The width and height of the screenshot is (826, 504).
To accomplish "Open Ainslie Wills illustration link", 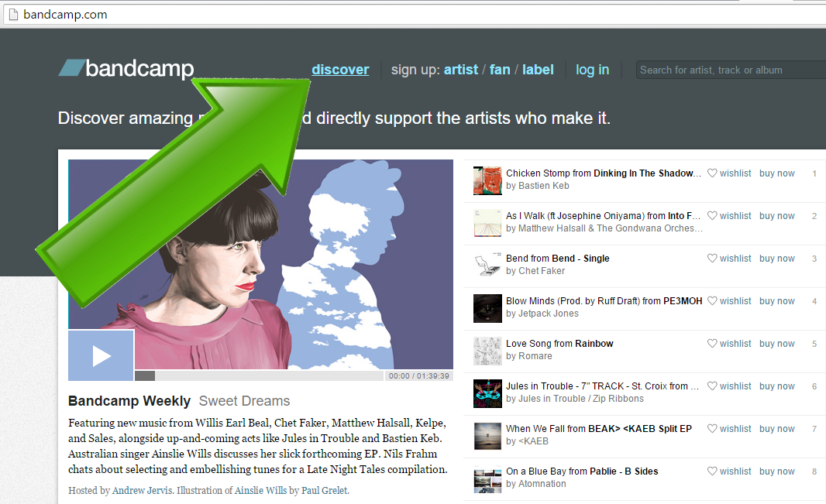I will pyautogui.click(x=260, y=490).
